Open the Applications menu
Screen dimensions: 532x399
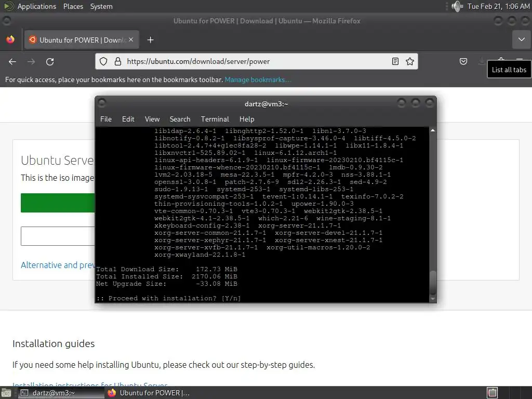37,6
